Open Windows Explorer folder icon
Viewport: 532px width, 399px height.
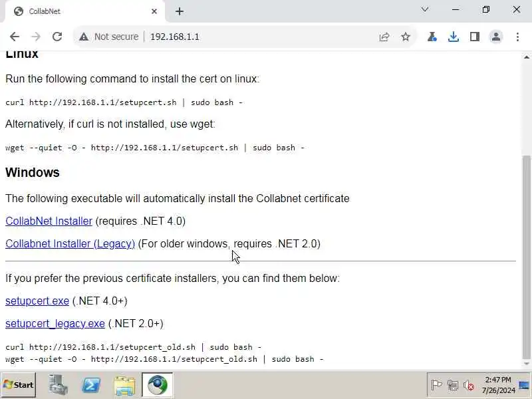124,386
